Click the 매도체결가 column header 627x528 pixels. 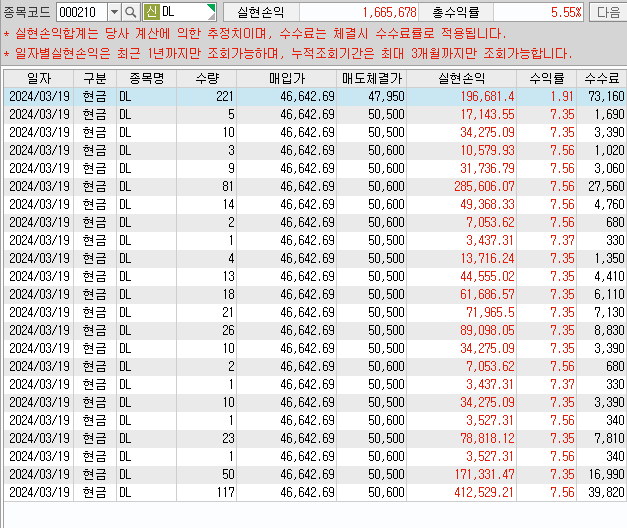[x=371, y=78]
